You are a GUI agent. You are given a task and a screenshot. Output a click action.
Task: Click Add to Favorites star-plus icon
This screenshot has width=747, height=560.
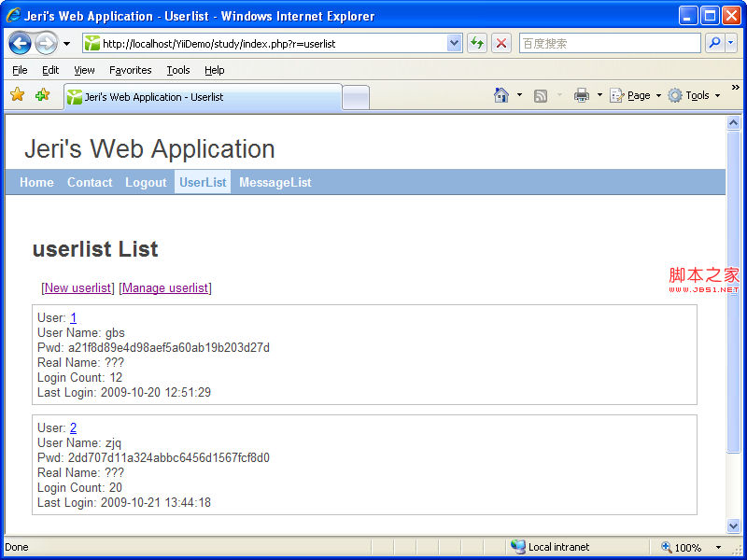(42, 94)
